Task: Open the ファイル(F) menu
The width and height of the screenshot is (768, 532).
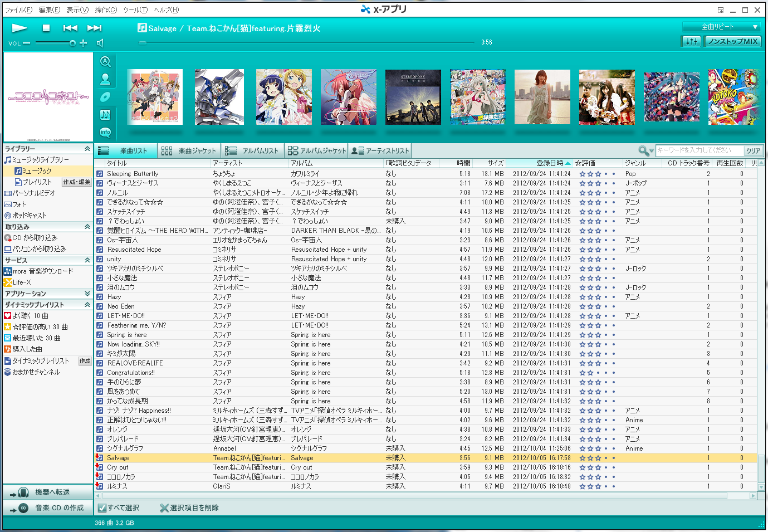Action: [18, 10]
